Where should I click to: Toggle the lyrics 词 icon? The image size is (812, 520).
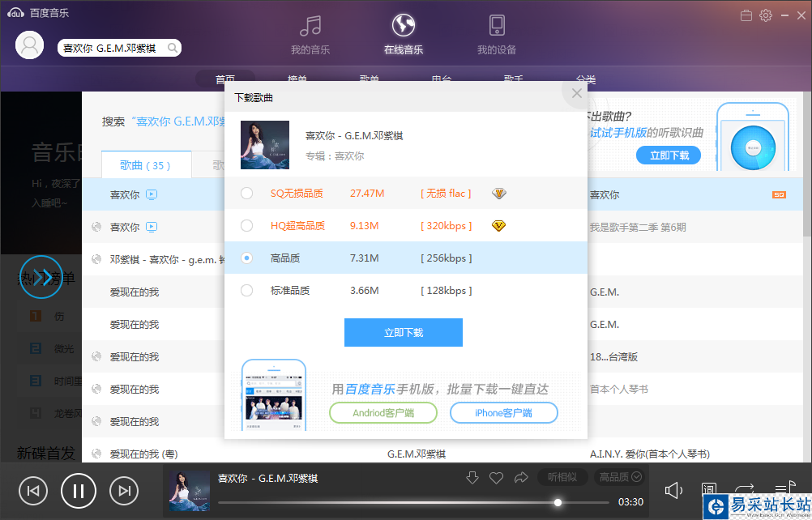point(708,489)
